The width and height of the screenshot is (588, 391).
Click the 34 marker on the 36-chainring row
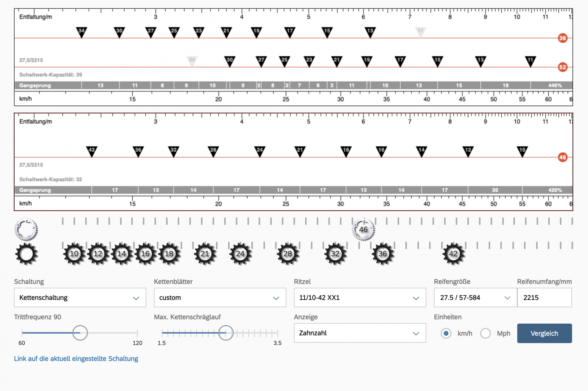click(x=82, y=32)
